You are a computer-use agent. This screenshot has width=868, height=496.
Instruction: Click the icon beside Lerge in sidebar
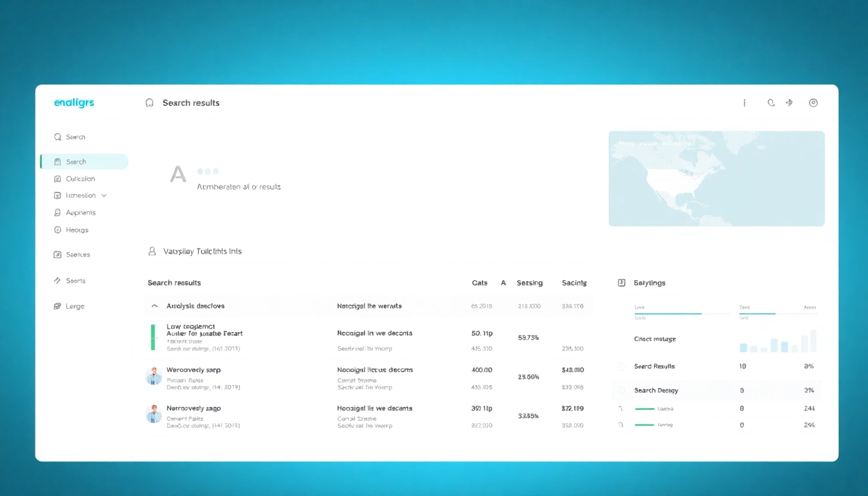[57, 306]
